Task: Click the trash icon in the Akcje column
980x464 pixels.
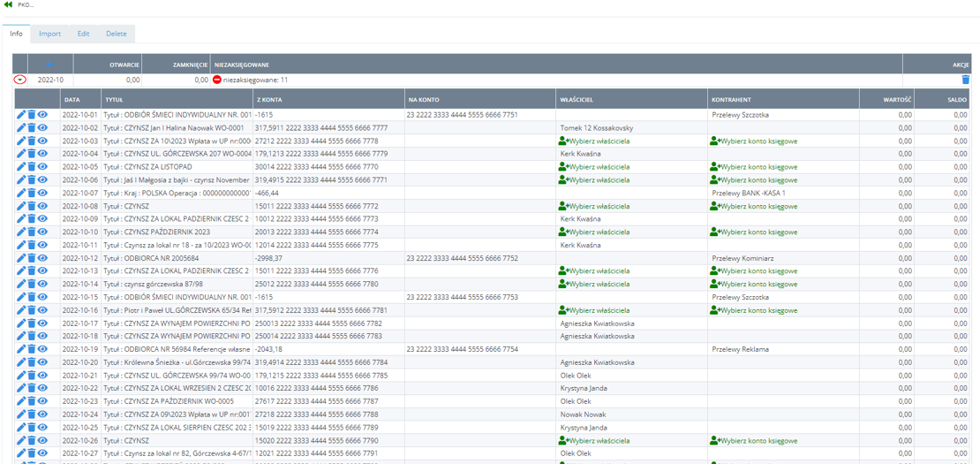Action: point(965,80)
